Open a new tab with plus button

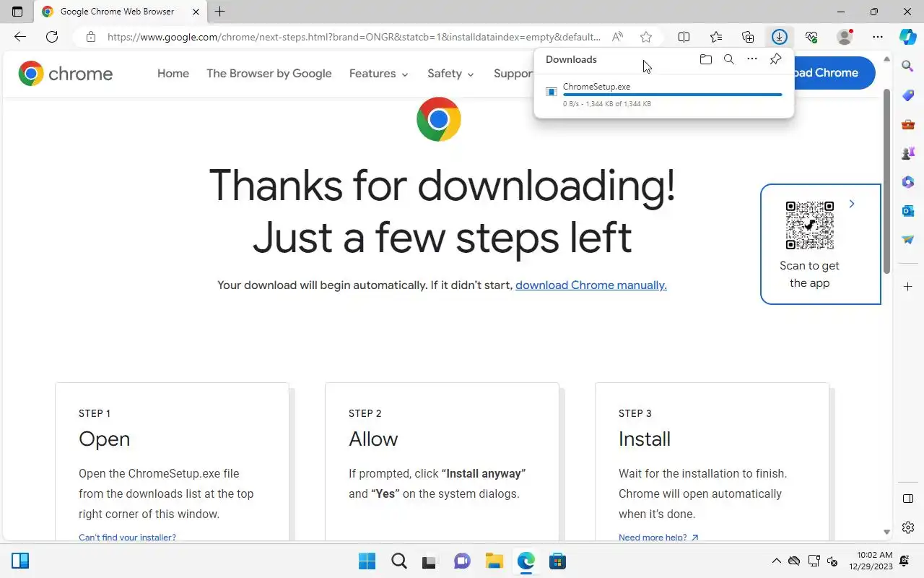pos(220,12)
